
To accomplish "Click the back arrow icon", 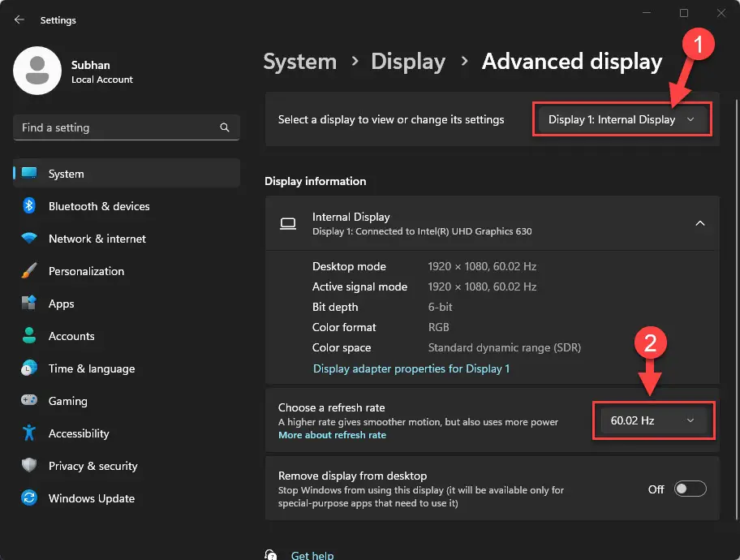I will [19, 19].
